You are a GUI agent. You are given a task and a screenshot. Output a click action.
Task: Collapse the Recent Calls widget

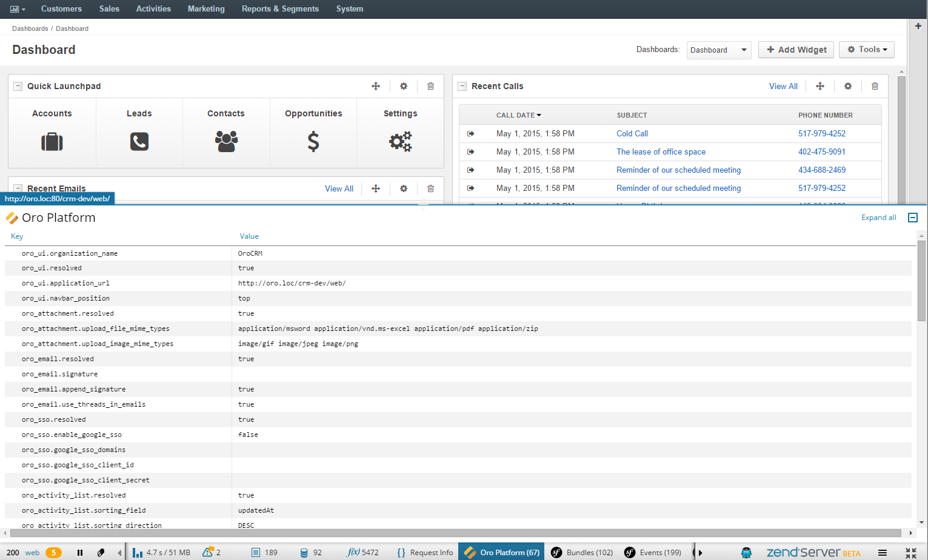click(462, 86)
